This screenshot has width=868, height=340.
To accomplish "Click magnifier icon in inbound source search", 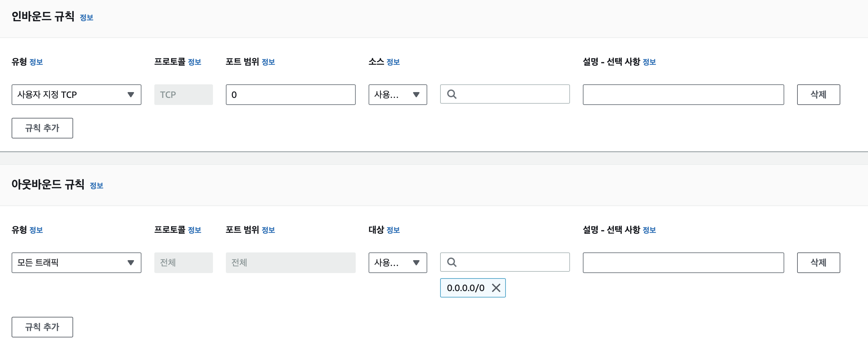I will pyautogui.click(x=452, y=94).
